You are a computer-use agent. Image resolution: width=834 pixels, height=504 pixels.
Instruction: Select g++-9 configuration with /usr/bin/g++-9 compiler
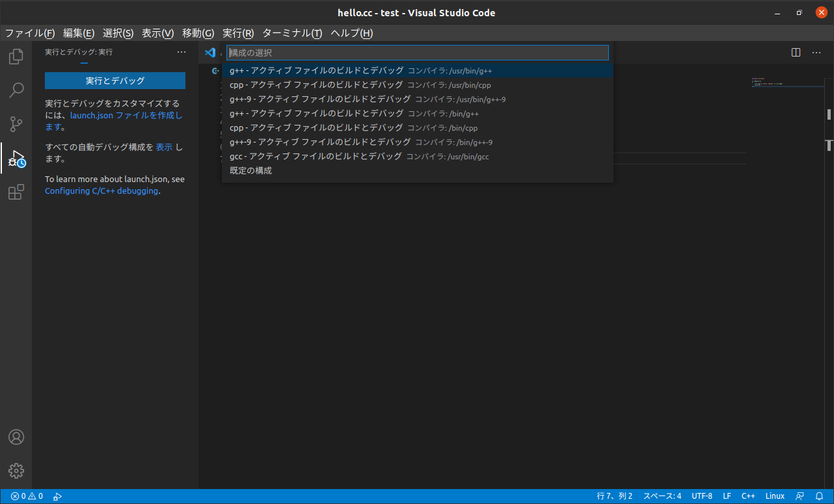418,99
